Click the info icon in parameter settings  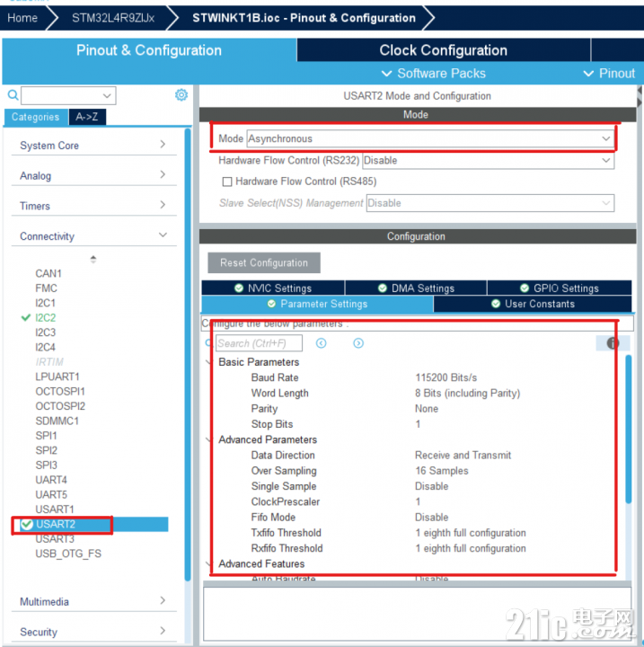613,343
